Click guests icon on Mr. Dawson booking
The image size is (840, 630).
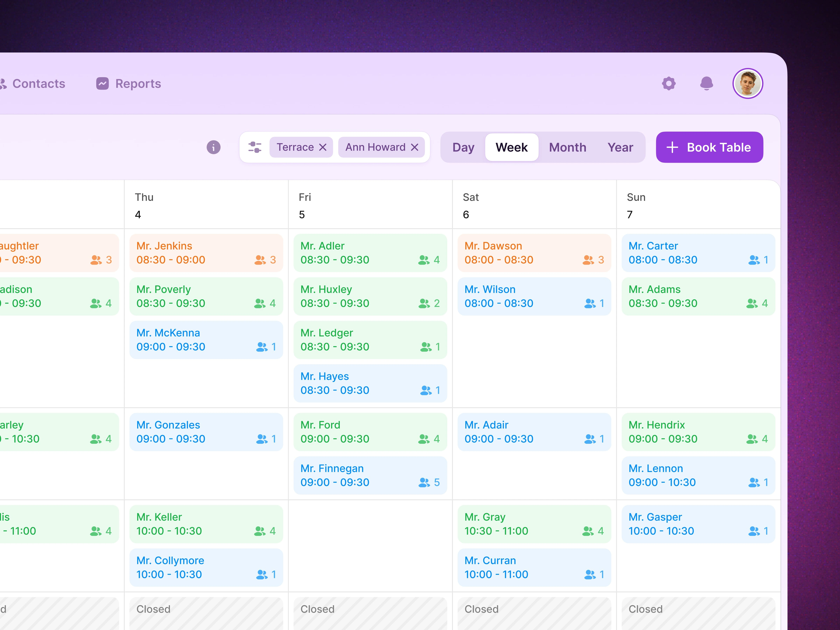click(588, 260)
